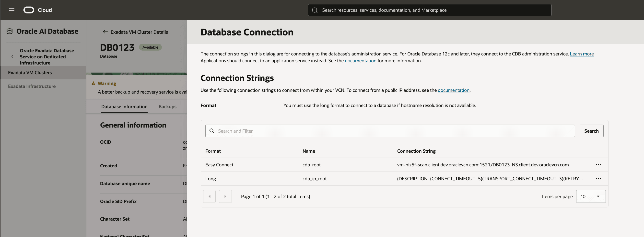Select the Easy Connect format cell

point(219,165)
